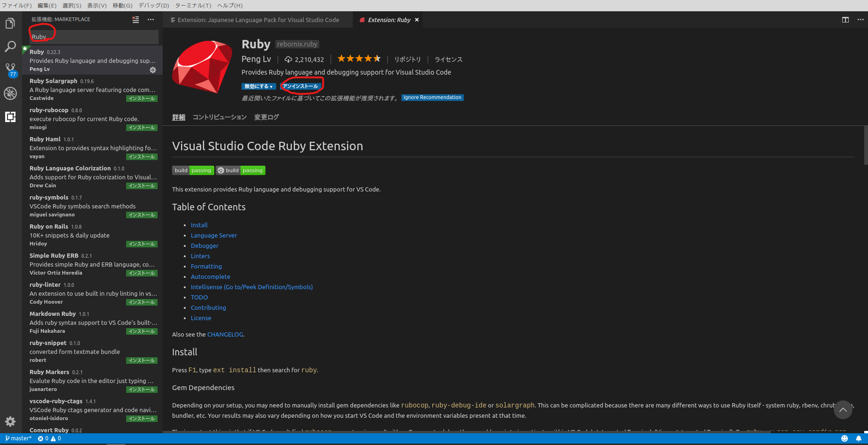Open the ファイル(F) menu
Image resolution: width=868 pixels, height=445 pixels.
tap(17, 6)
